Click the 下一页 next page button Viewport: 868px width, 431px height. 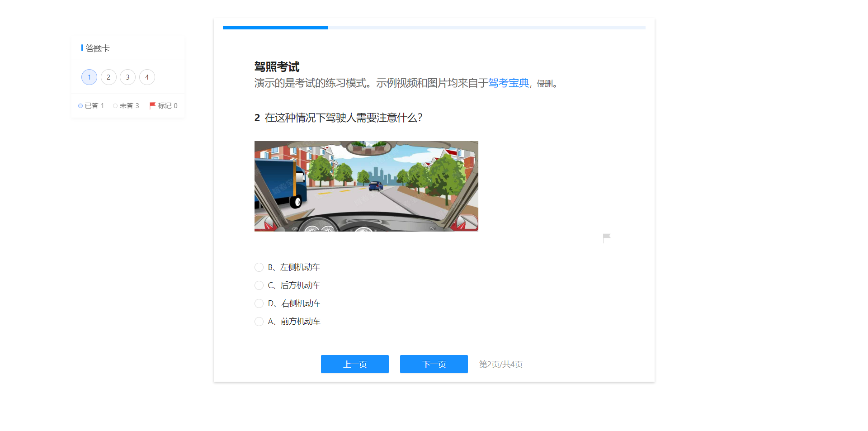point(434,364)
